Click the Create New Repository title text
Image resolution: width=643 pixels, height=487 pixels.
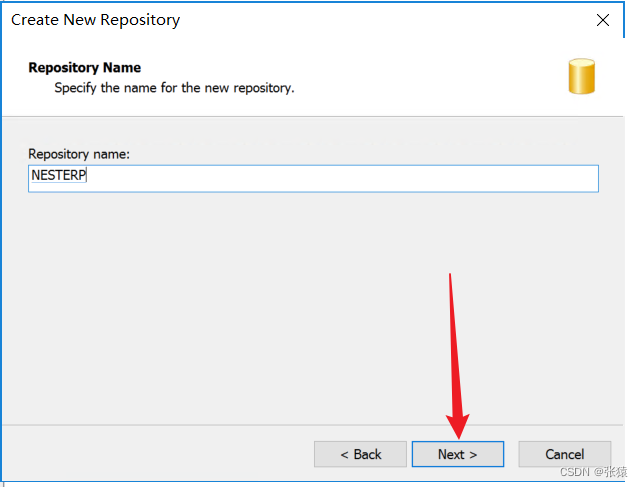96,20
